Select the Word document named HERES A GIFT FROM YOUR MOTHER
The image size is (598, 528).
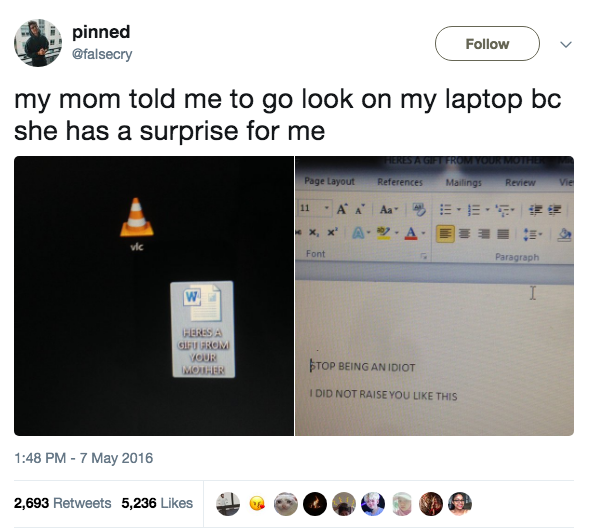click(203, 329)
